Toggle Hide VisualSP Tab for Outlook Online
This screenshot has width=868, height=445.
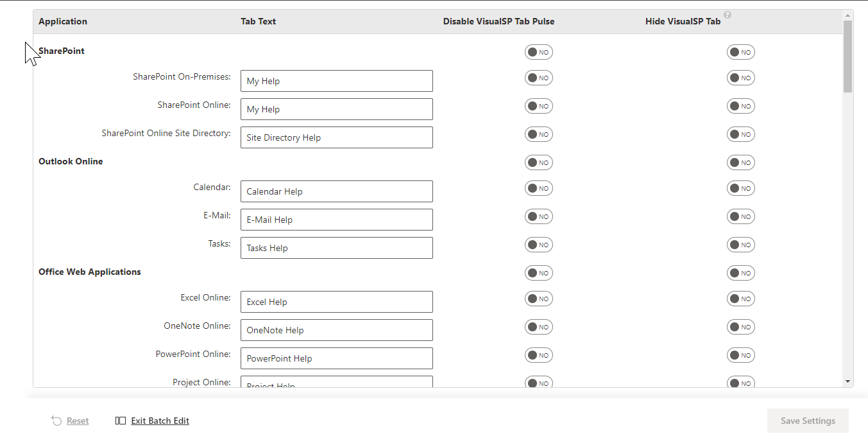(x=740, y=162)
